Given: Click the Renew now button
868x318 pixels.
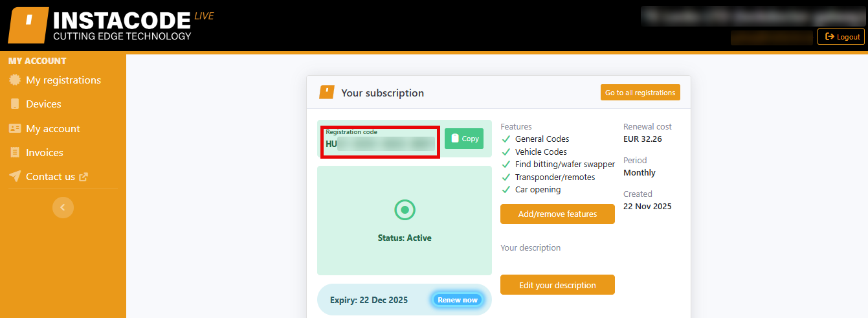Looking at the screenshot, I should coord(458,300).
